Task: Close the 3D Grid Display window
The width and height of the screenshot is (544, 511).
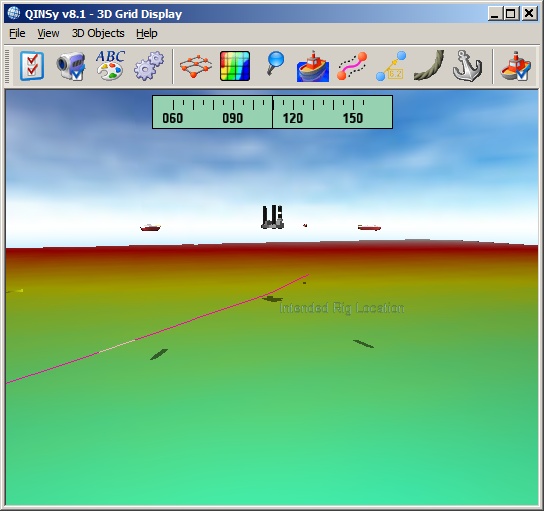Action: pos(529,14)
